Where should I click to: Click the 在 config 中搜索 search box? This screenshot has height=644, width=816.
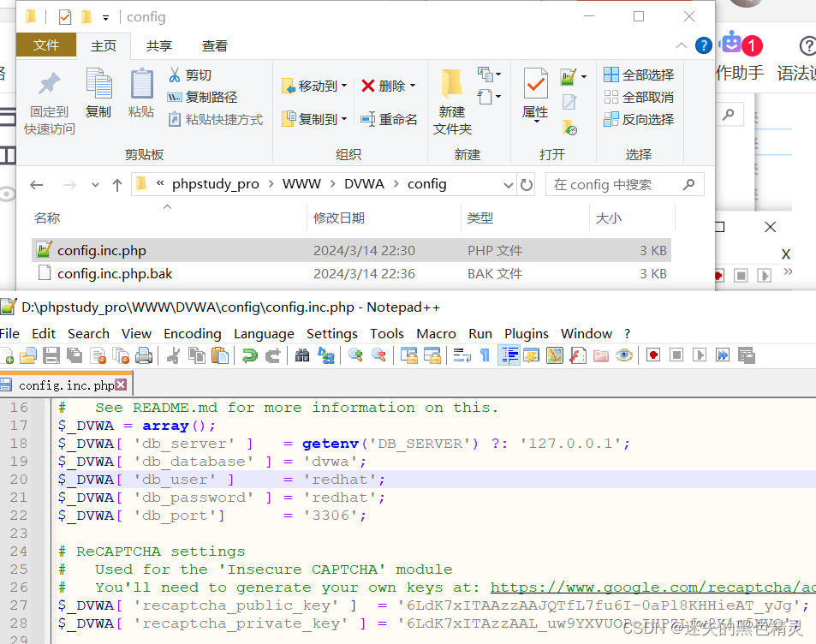[x=615, y=184]
